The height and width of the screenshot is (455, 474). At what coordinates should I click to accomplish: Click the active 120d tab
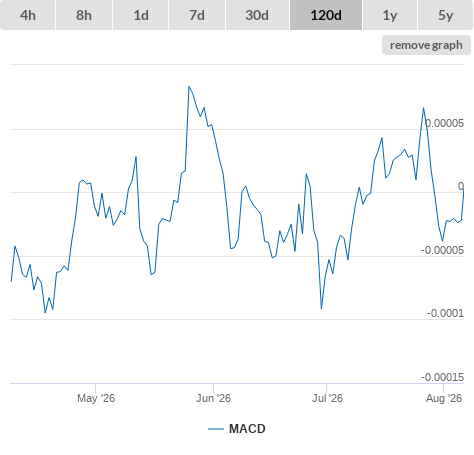point(326,15)
